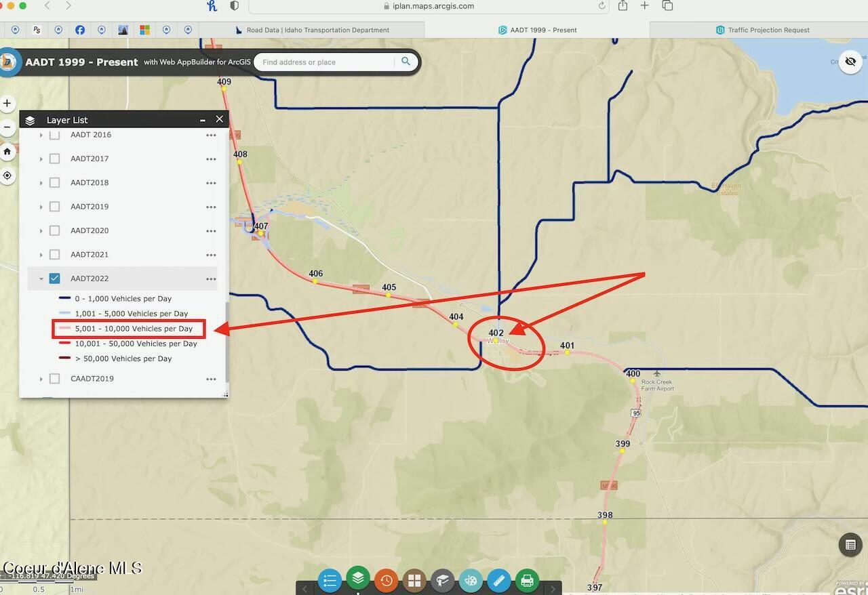The image size is (868, 595).
Task: Click the 5,001 - 10,000 pink legend swatch
Action: 64,329
